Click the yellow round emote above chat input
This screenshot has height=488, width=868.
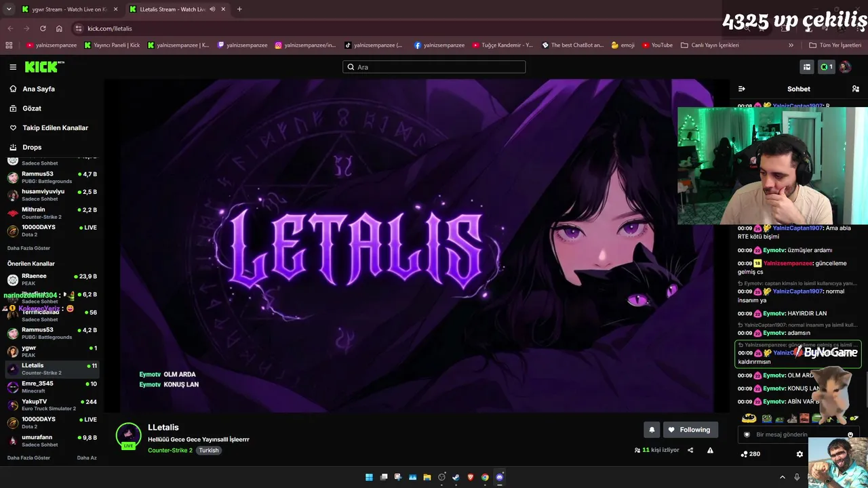pos(749,418)
